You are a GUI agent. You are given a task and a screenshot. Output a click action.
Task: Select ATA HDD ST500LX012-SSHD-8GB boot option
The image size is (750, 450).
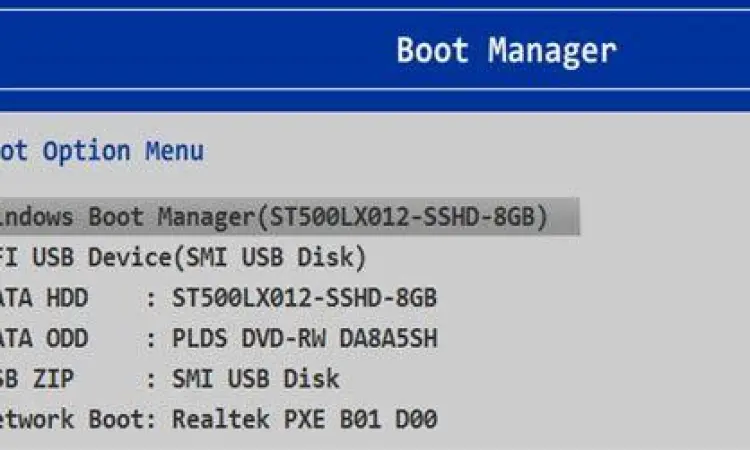pos(218,298)
